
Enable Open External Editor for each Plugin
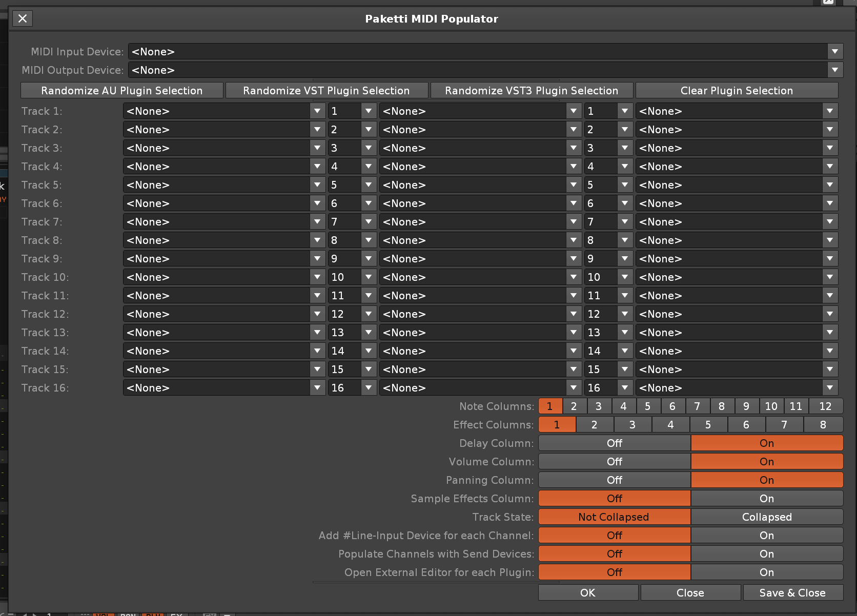click(x=766, y=572)
